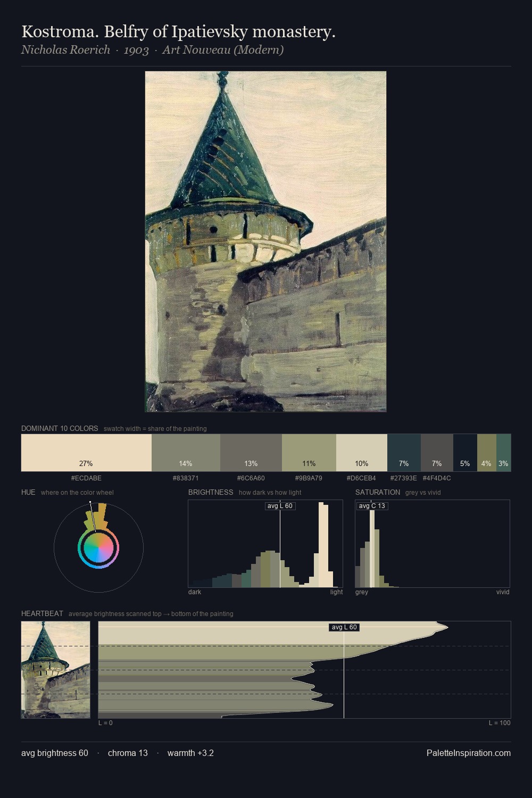The image size is (532, 798).
Task: Click the hex code #6C6A60
Action: [x=251, y=478]
